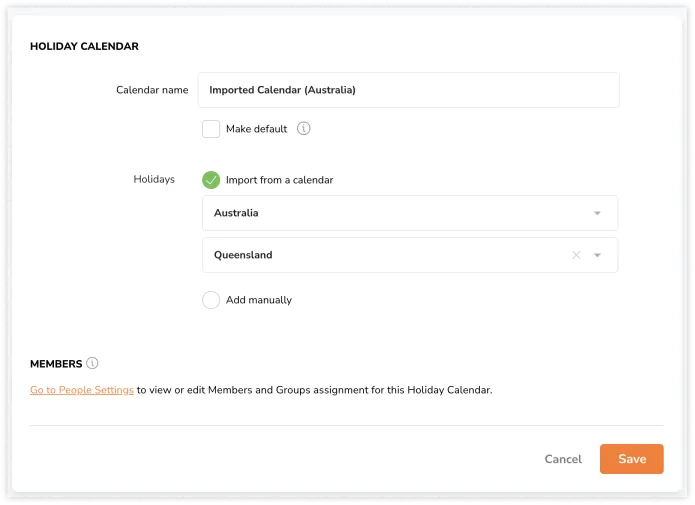Image resolution: width=695 pixels, height=505 pixels.
Task: Click the green checkmark for Import from a calendar
Action: (211, 180)
